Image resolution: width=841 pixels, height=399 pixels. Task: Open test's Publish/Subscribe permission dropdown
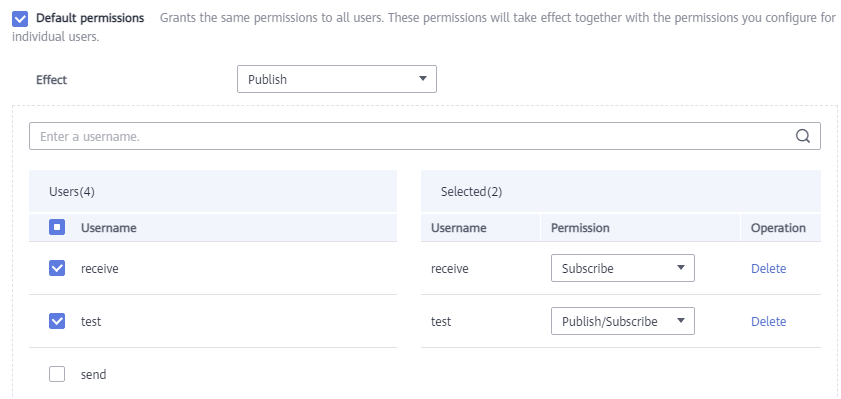623,321
